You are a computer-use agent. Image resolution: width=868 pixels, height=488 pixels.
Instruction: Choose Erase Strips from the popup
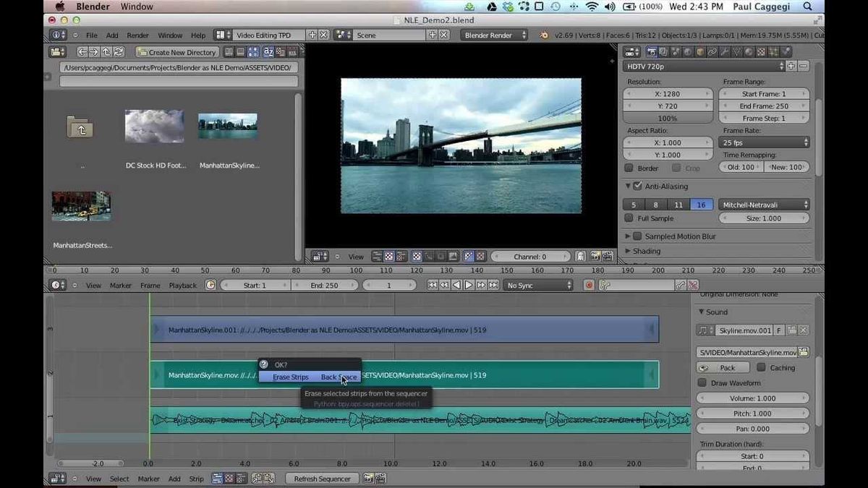(x=291, y=377)
